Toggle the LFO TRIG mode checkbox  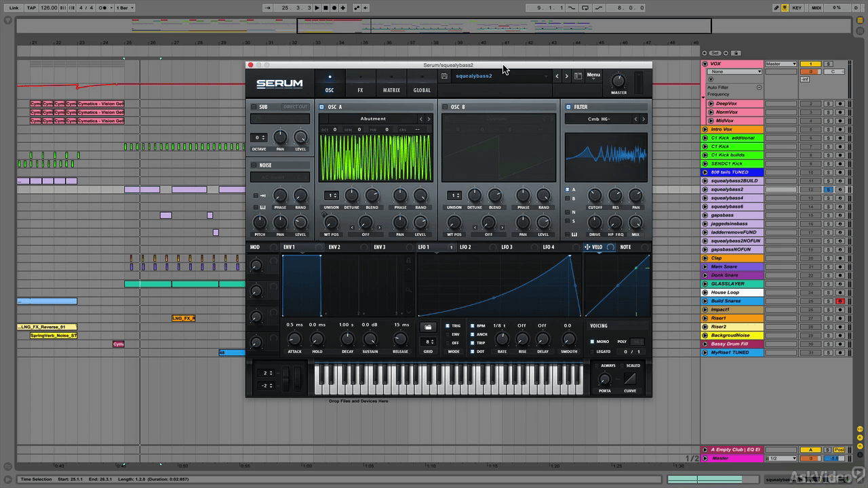(x=448, y=326)
